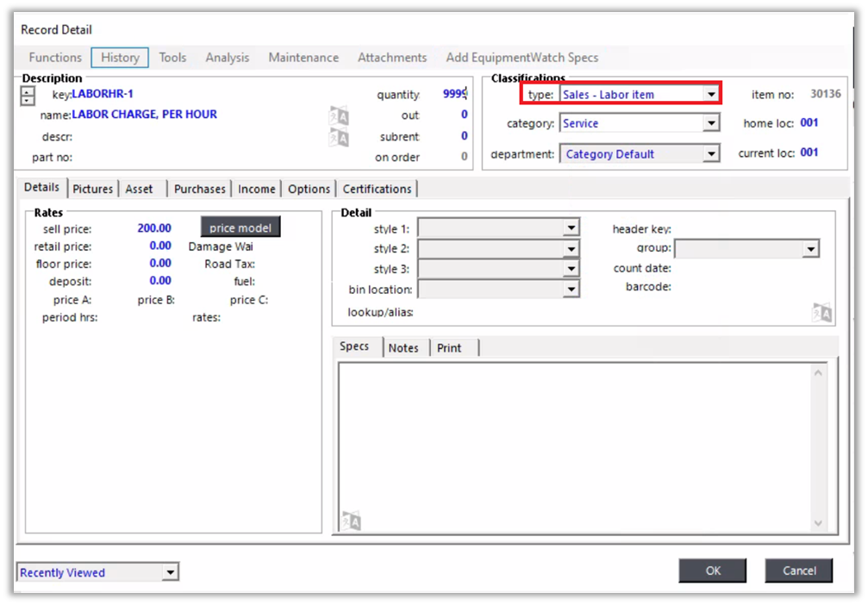
Task: Open the style 1 dropdown
Action: (571, 228)
